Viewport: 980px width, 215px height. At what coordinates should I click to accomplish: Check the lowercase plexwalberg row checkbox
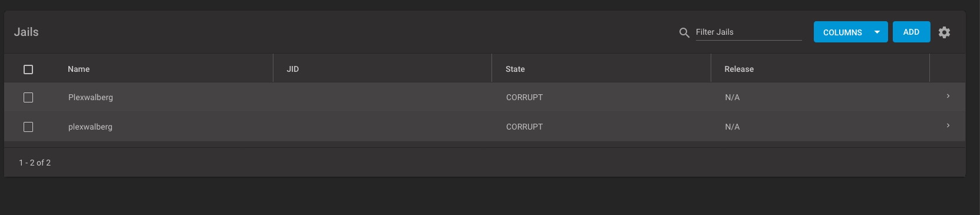[x=28, y=127]
